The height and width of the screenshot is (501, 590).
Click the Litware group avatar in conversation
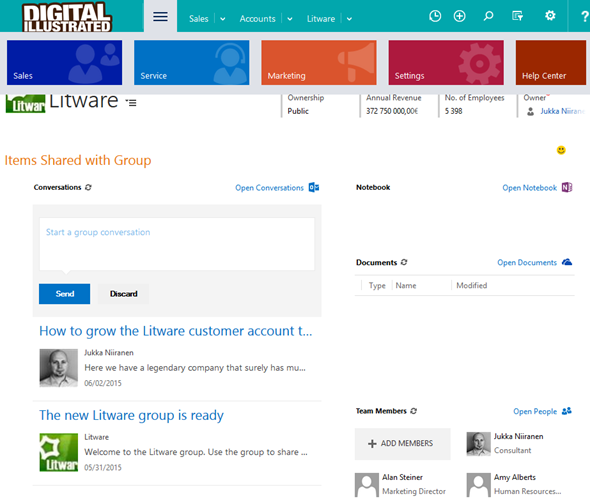59,452
